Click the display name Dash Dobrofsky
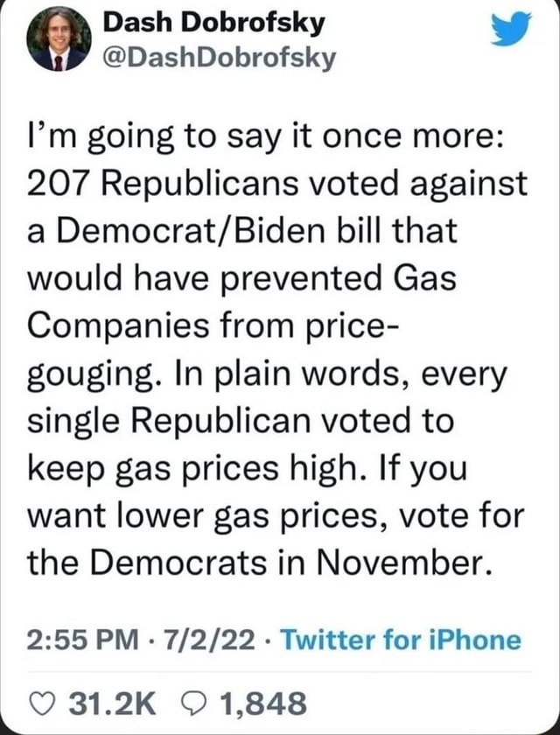 [213, 23]
